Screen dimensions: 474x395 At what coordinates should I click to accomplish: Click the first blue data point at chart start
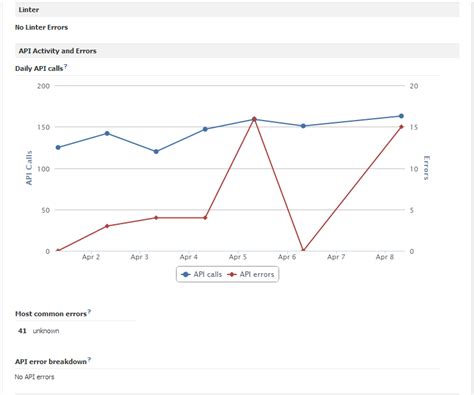[58, 147]
